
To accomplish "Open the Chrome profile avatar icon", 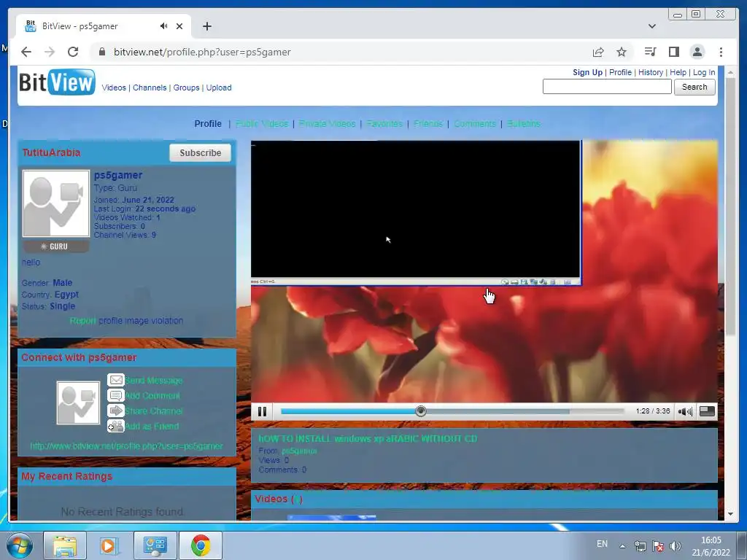I will pos(697,52).
